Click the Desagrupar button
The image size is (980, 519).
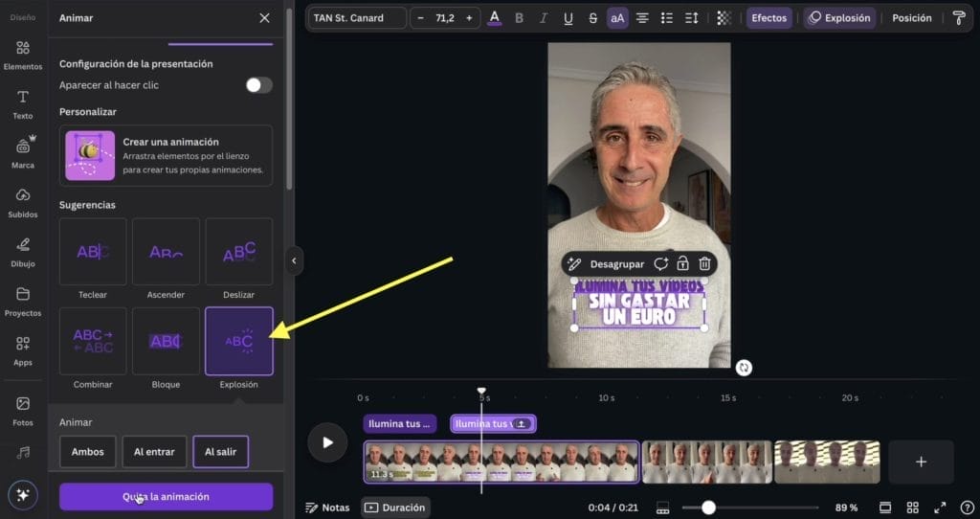[x=616, y=263]
